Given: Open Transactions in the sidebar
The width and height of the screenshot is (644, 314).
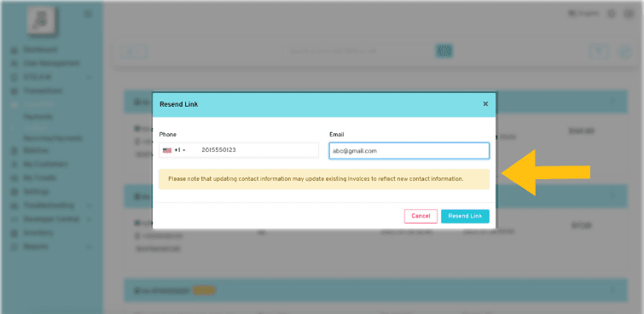Looking at the screenshot, I should pos(44,90).
